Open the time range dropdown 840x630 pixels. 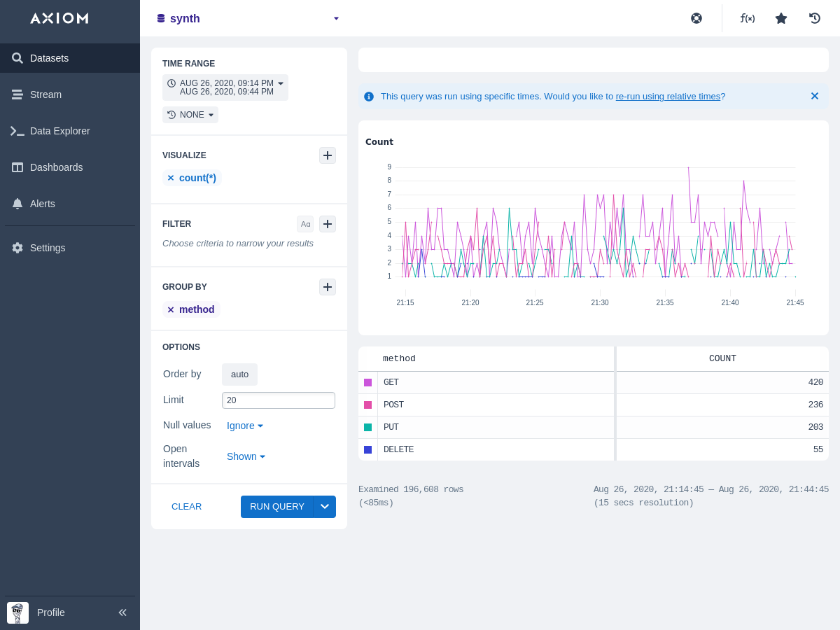[x=225, y=87]
